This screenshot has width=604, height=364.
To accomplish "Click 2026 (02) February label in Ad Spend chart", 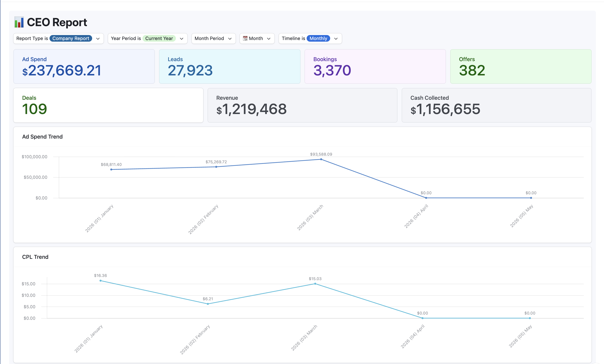I will click(x=203, y=219).
